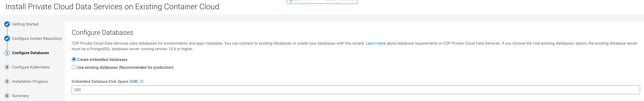Click the step 3 circle icon
The image size is (644, 101).
tap(7, 53)
